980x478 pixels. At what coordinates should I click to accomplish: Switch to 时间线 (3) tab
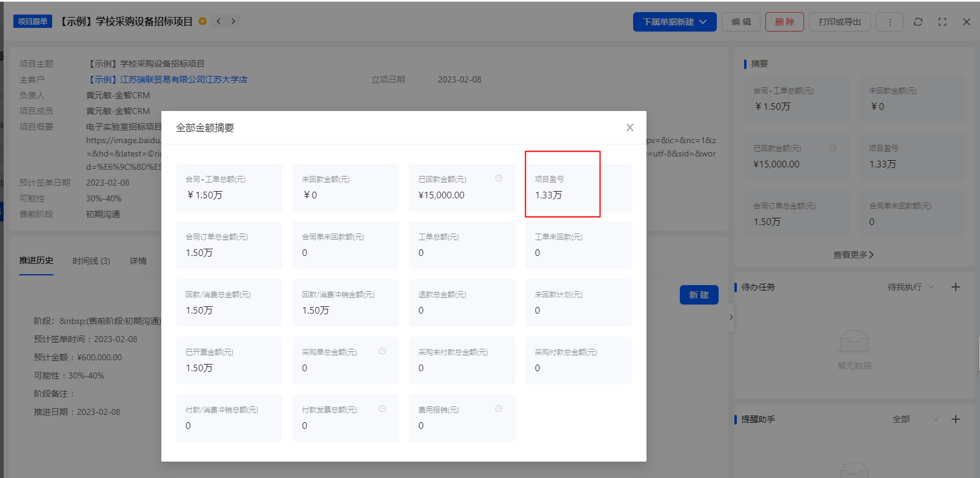coord(92,261)
